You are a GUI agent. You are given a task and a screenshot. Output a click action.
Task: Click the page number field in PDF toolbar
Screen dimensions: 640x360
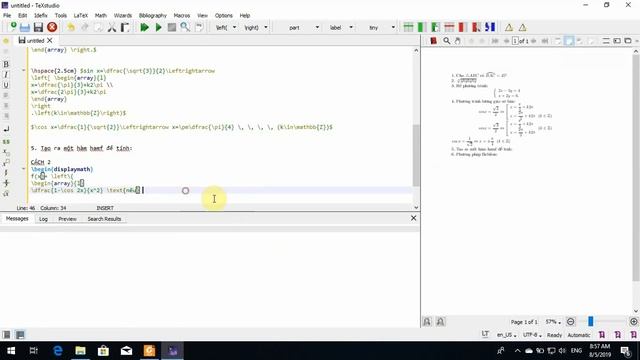coord(515,41)
